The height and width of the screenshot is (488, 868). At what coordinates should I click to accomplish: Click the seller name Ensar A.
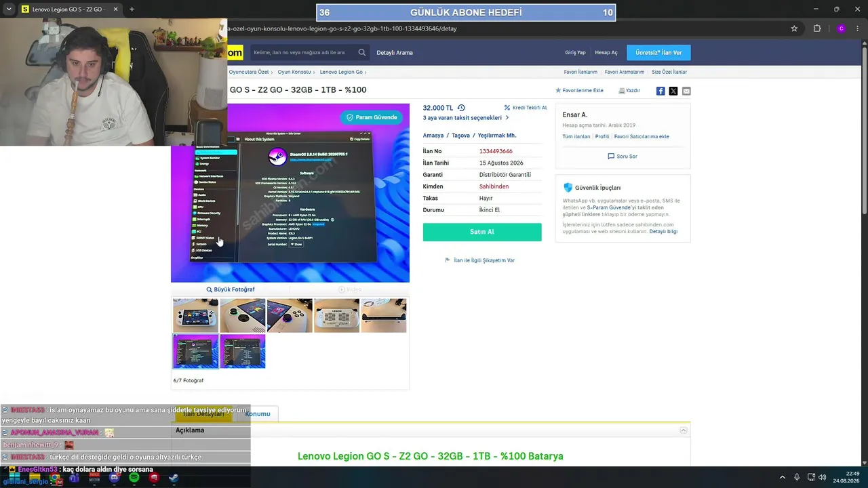(575, 115)
